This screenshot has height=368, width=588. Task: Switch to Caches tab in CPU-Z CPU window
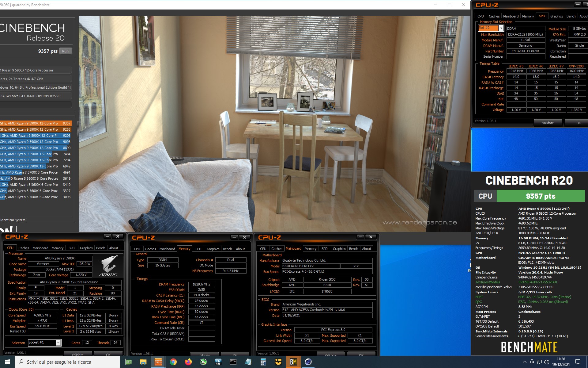24,248
